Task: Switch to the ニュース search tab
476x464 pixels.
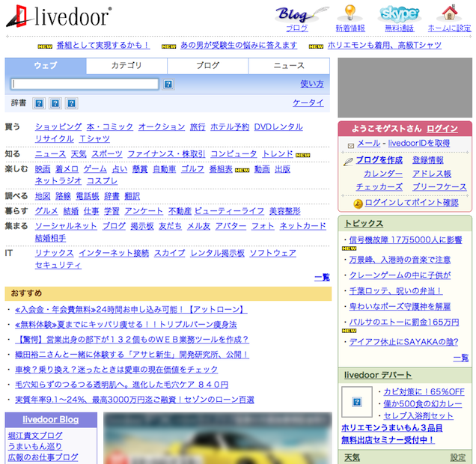Action: point(289,66)
